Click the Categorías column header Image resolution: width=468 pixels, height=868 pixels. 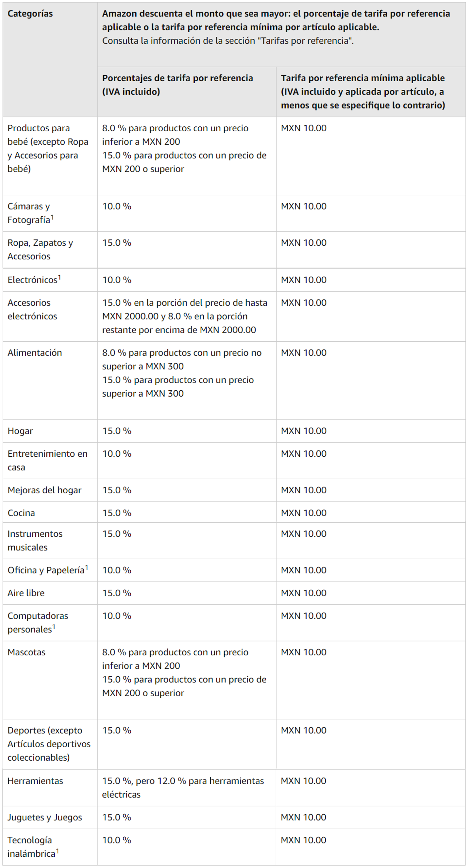[x=30, y=14]
